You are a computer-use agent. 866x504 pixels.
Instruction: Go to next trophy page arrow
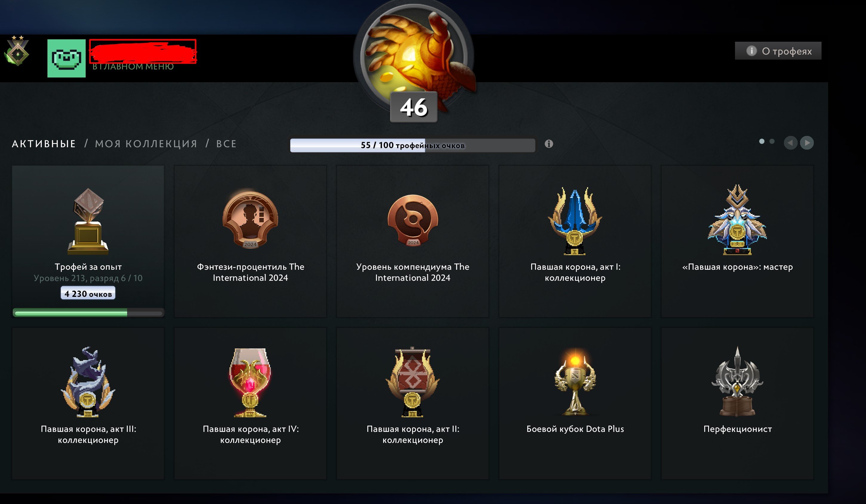[x=807, y=142]
